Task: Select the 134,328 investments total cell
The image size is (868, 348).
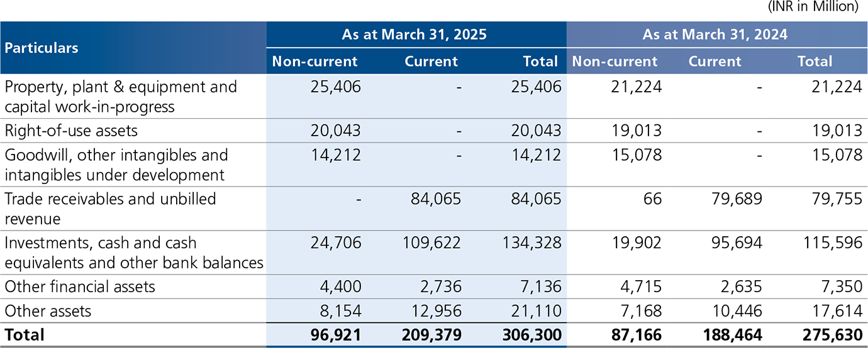Action: click(x=531, y=243)
